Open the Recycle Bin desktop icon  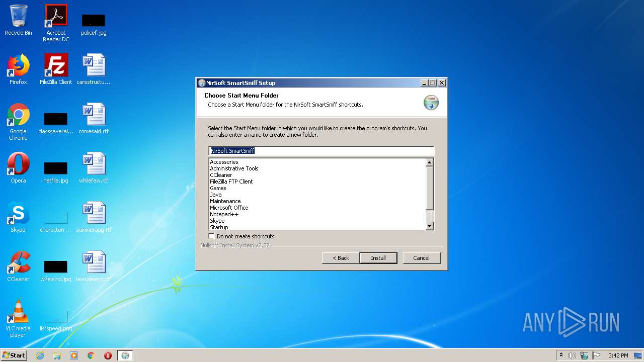(x=18, y=20)
